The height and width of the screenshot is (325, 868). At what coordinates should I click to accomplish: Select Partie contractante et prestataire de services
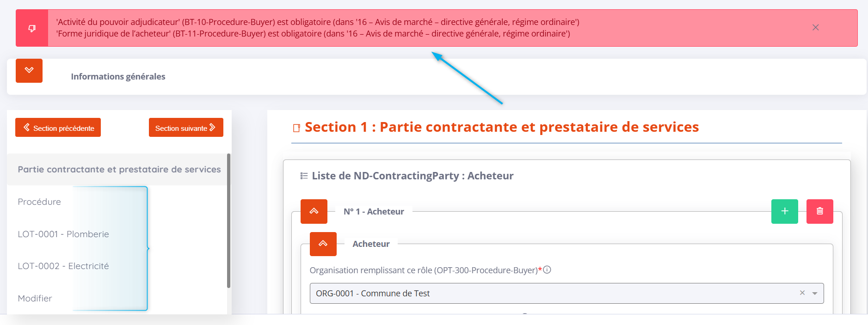tap(119, 170)
